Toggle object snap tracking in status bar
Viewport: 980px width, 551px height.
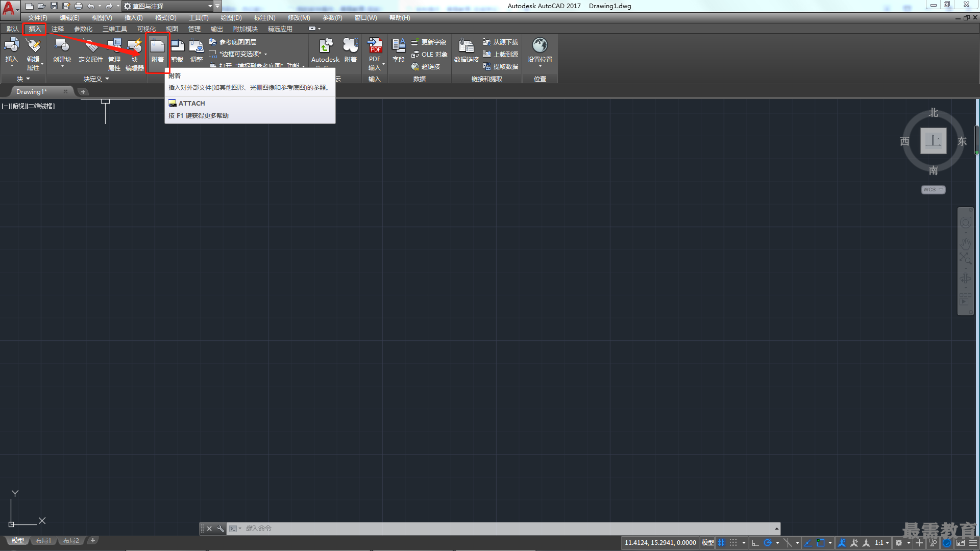[808, 543]
